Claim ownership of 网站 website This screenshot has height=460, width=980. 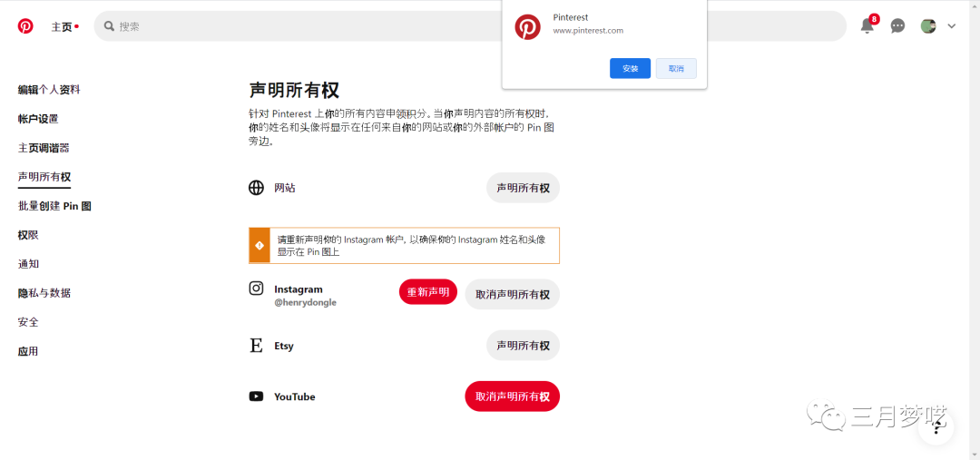coord(524,188)
